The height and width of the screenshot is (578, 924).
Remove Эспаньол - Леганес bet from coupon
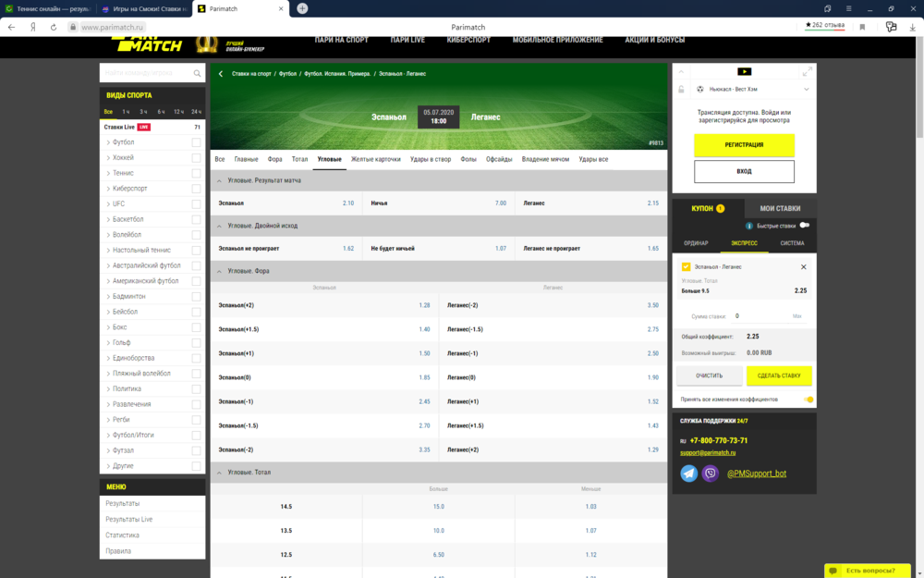[x=803, y=267]
